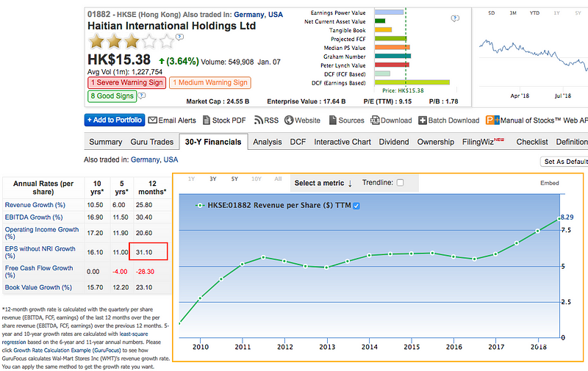The height and width of the screenshot is (371, 588).
Task: Click the third gold rating star
Action: [132, 41]
